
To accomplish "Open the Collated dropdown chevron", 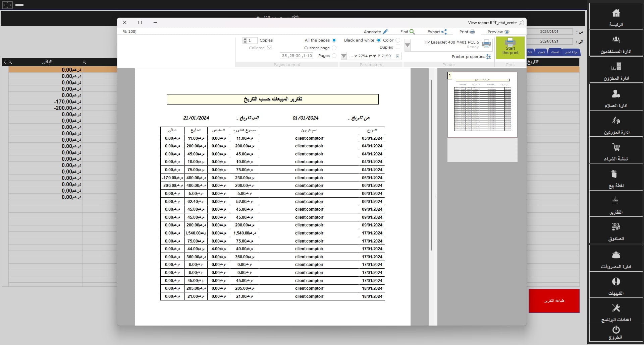I will [x=269, y=48].
